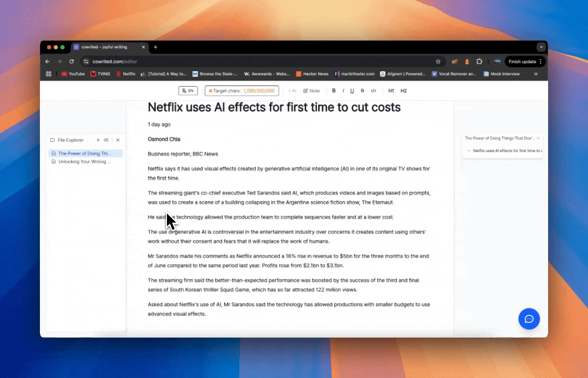Add a Note from the toolbar
Viewport: 588px width, 378px height.
pos(312,91)
